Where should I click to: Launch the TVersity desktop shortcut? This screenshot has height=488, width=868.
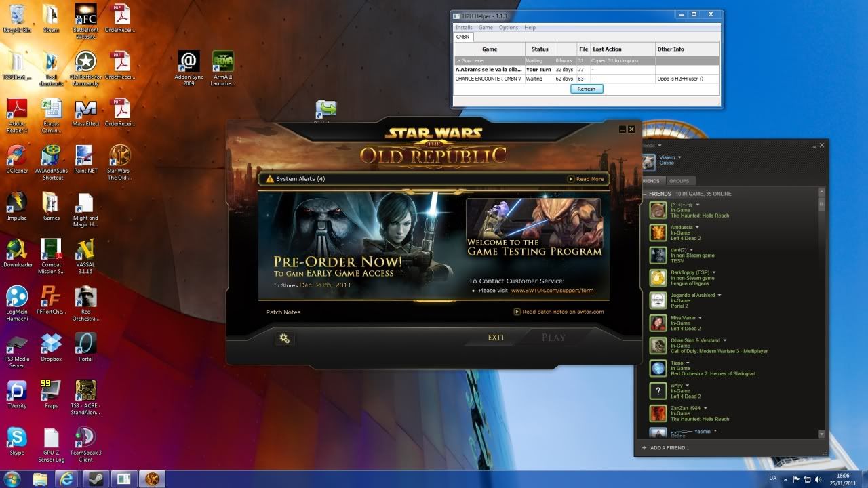coord(17,394)
